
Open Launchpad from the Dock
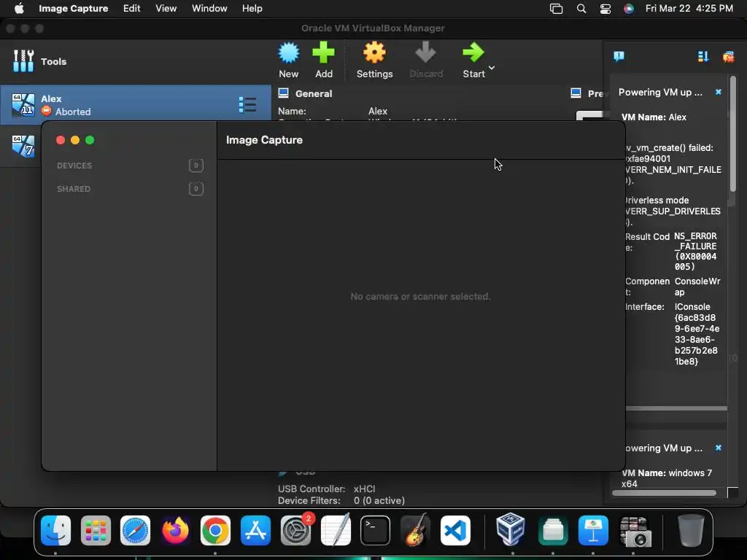[x=96, y=530]
